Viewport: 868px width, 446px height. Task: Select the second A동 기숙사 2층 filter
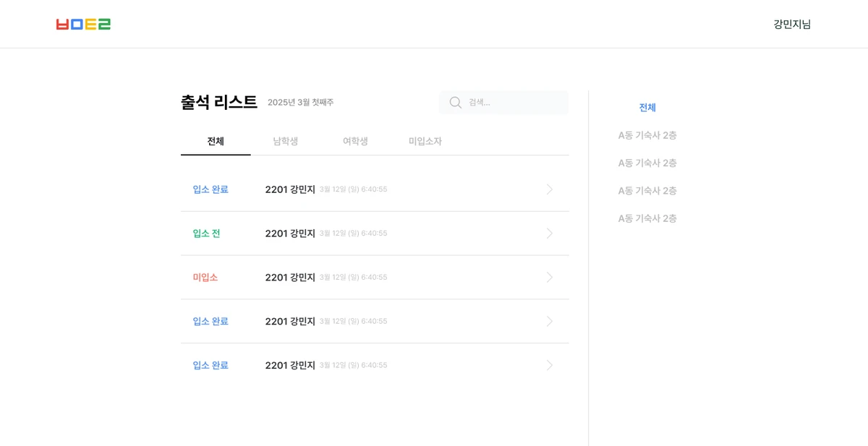point(647,163)
